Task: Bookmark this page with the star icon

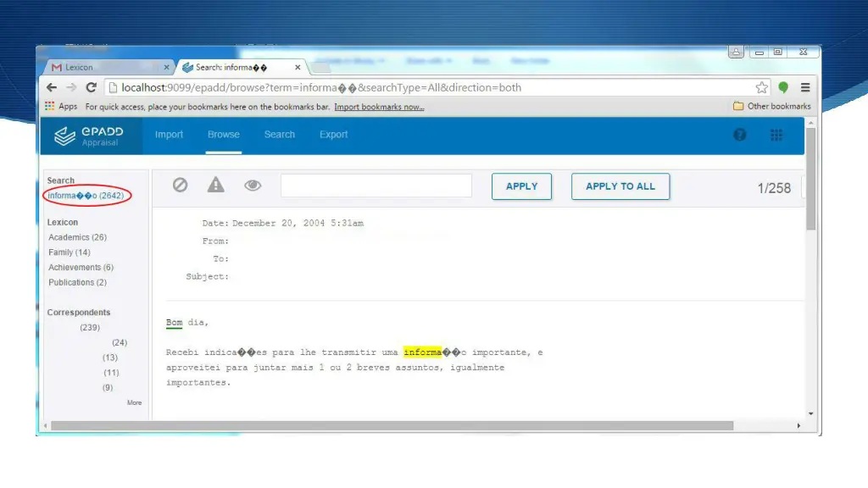Action: [x=761, y=87]
